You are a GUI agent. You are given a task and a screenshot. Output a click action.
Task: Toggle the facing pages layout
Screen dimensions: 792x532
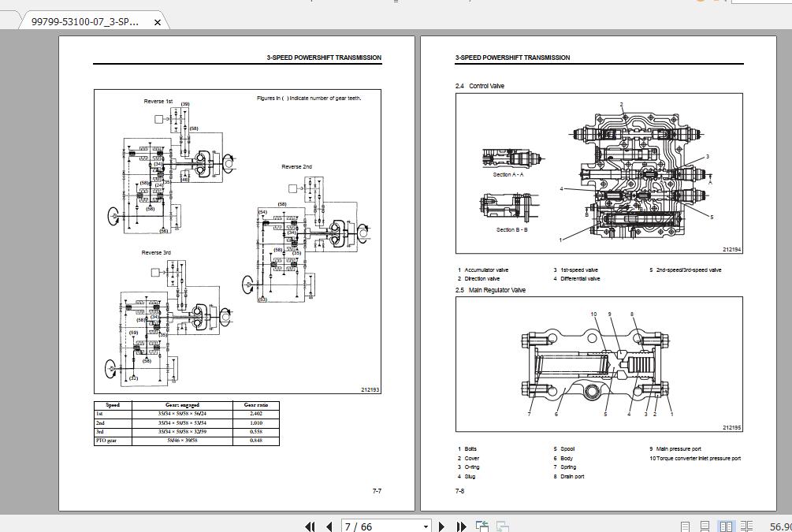[x=727, y=525]
